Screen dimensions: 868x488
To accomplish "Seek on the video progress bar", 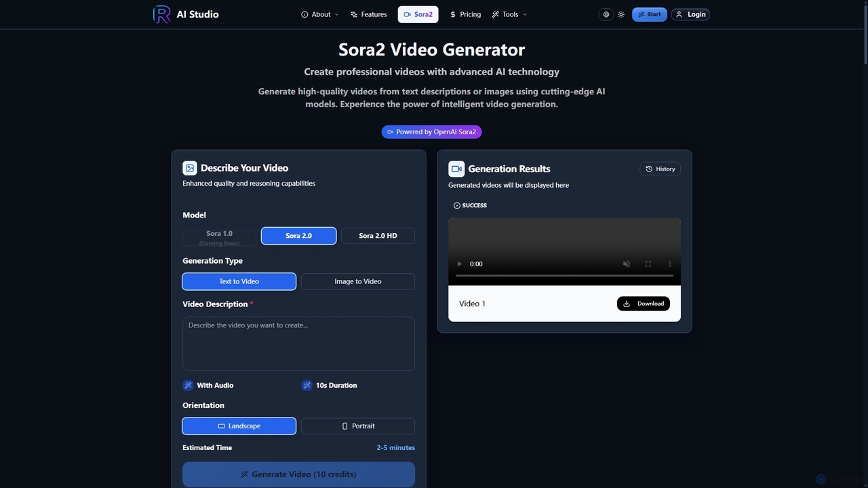I will [x=564, y=276].
